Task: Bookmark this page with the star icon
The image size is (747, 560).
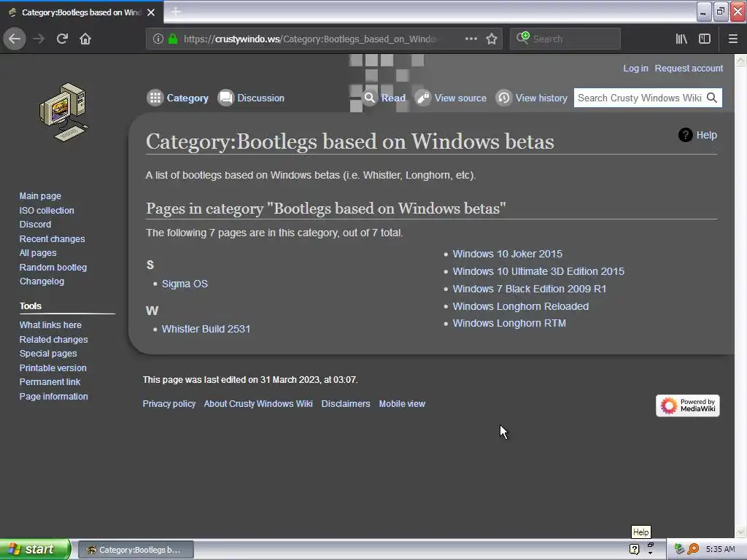Action: pyautogui.click(x=492, y=39)
